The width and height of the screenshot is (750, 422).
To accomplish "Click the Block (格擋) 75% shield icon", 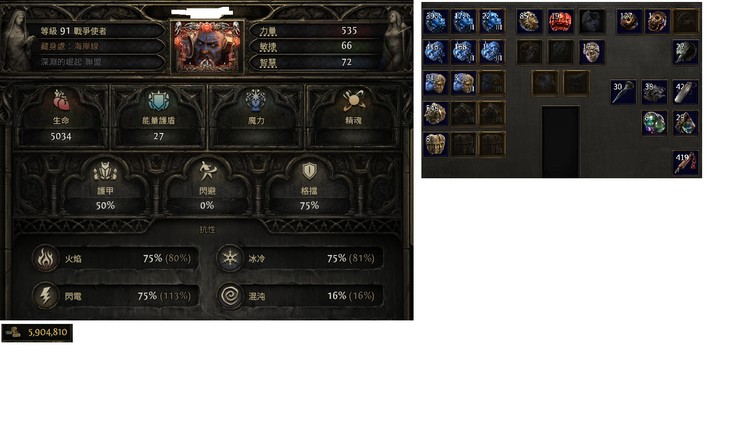I will [309, 171].
